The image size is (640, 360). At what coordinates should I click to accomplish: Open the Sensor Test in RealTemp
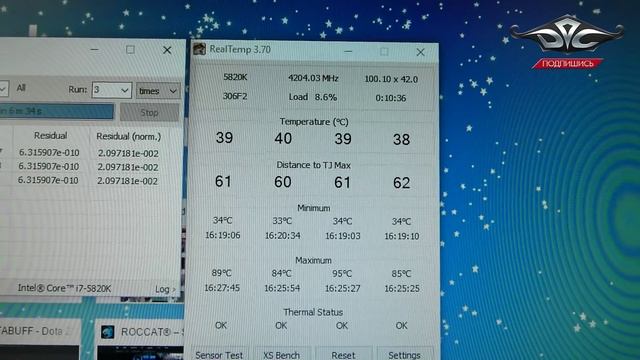tap(219, 354)
